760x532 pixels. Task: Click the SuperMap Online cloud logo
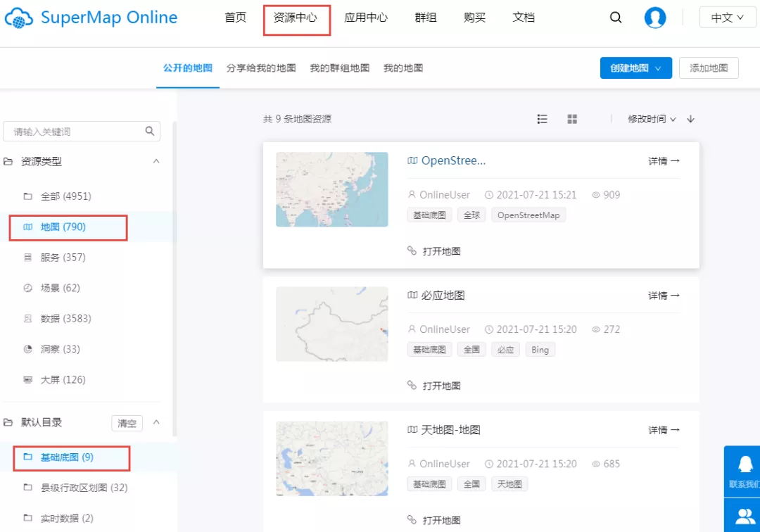18,18
